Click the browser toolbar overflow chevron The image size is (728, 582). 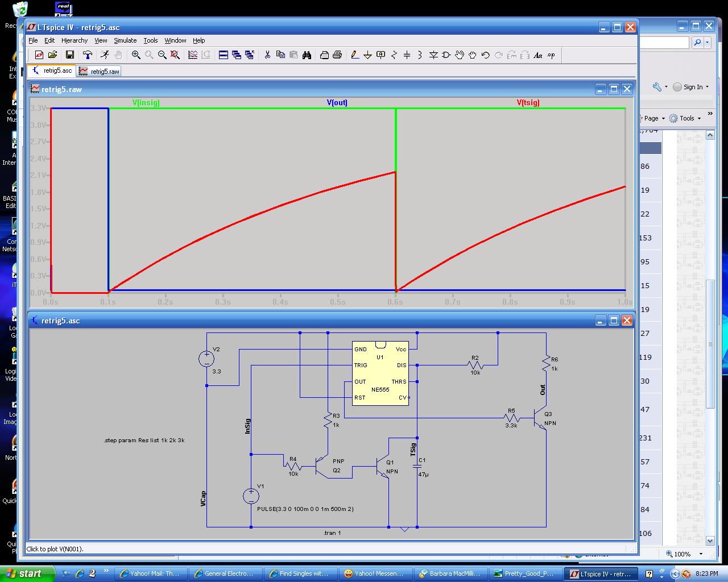coord(710,114)
